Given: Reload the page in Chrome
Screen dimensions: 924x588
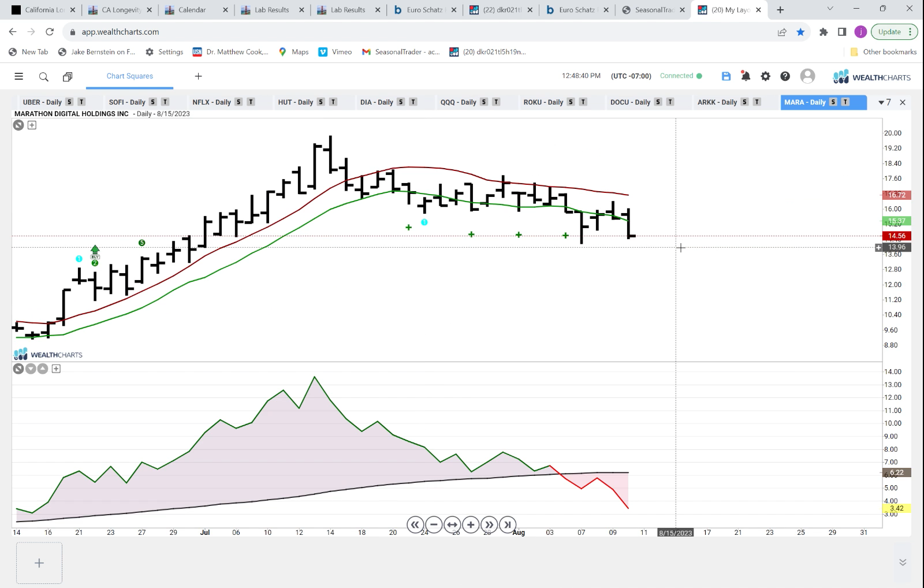Looking at the screenshot, I should 50,32.
